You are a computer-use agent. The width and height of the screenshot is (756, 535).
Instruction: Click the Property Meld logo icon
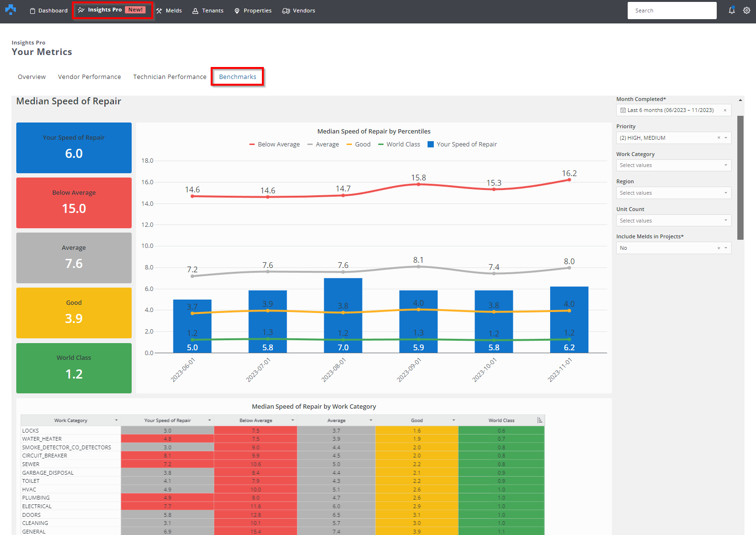11,10
